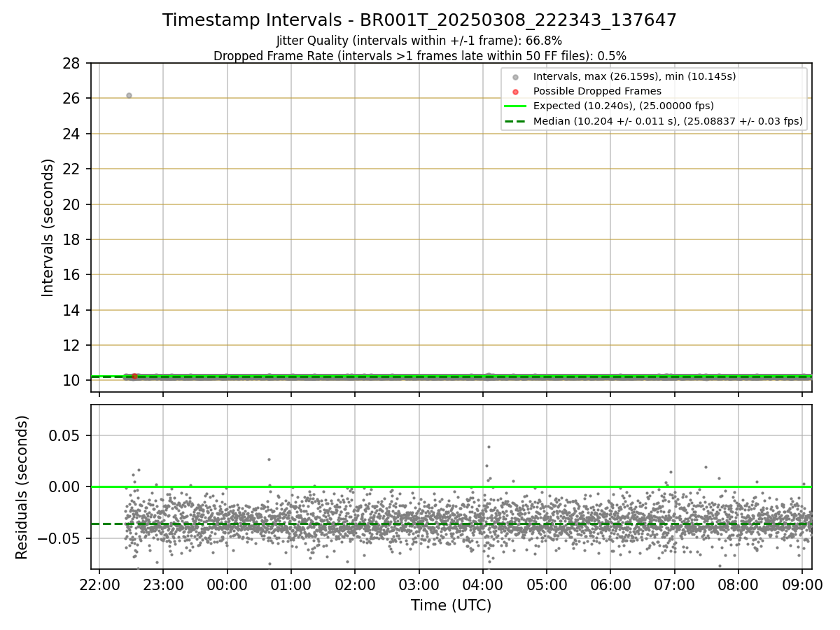840x630 pixels.
Task: Click the plot title 'Timestamp Intervals - BR001T_20250308_222343_137647'
Action: pos(419,20)
